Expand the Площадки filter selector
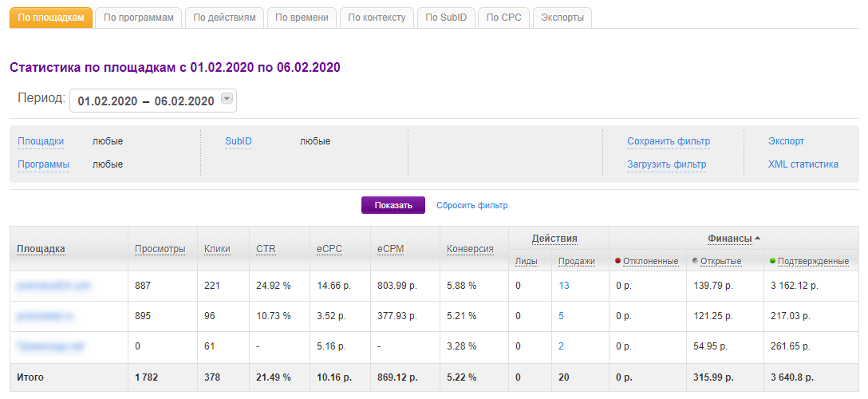The image size is (868, 399). click(41, 141)
